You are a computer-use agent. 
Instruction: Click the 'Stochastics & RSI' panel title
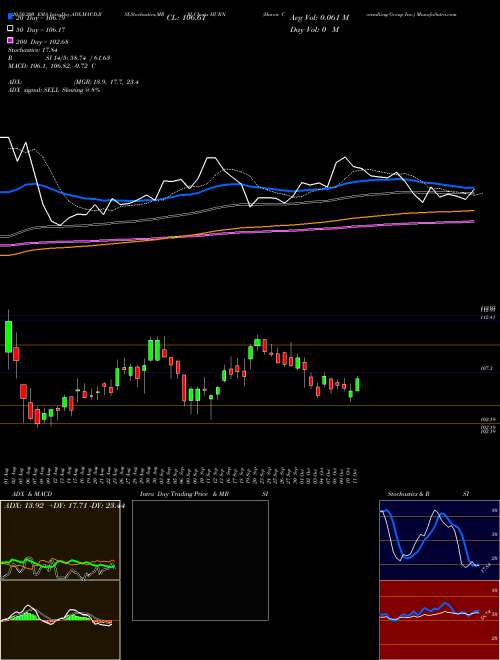[x=428, y=494]
